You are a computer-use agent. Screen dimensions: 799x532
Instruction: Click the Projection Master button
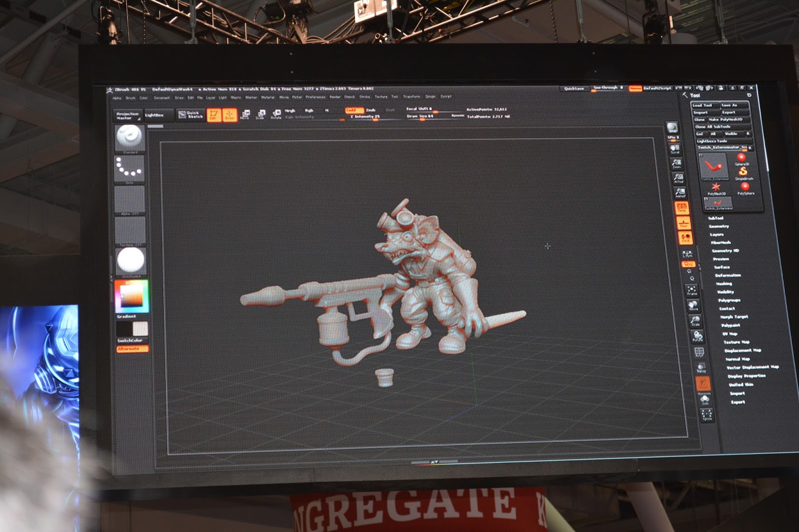(x=127, y=116)
